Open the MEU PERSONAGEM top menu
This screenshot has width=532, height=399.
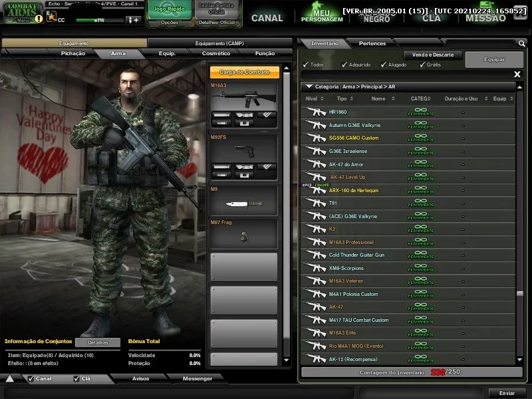click(x=322, y=16)
